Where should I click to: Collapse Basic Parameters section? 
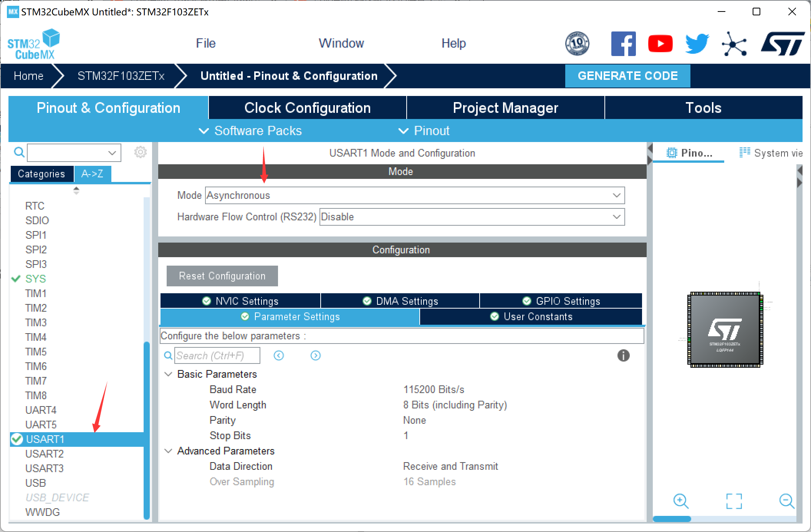[168, 374]
